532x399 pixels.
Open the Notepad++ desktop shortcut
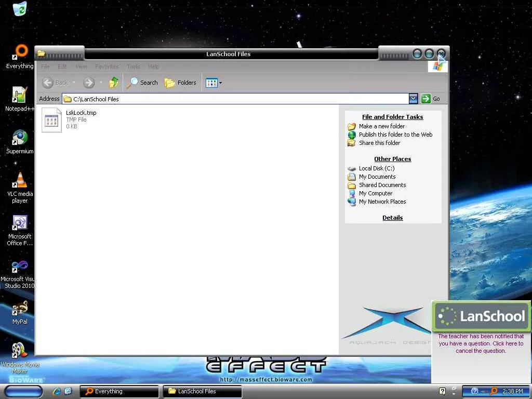[x=20, y=99]
